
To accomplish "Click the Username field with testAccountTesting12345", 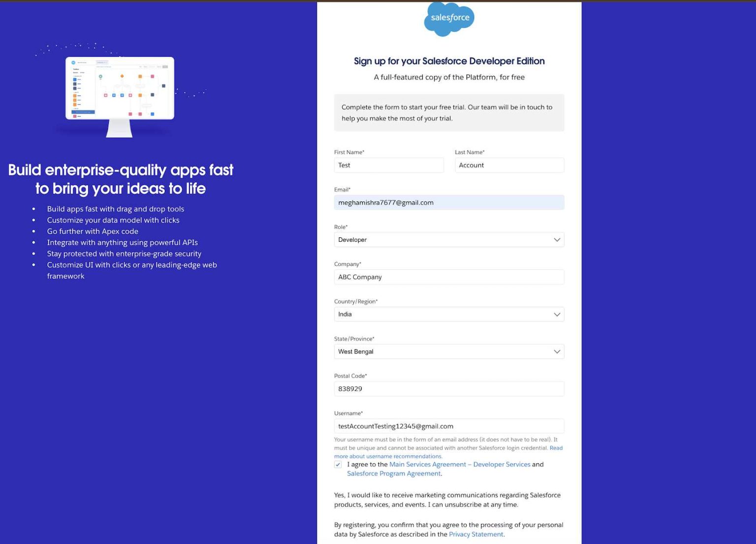I will click(x=449, y=426).
